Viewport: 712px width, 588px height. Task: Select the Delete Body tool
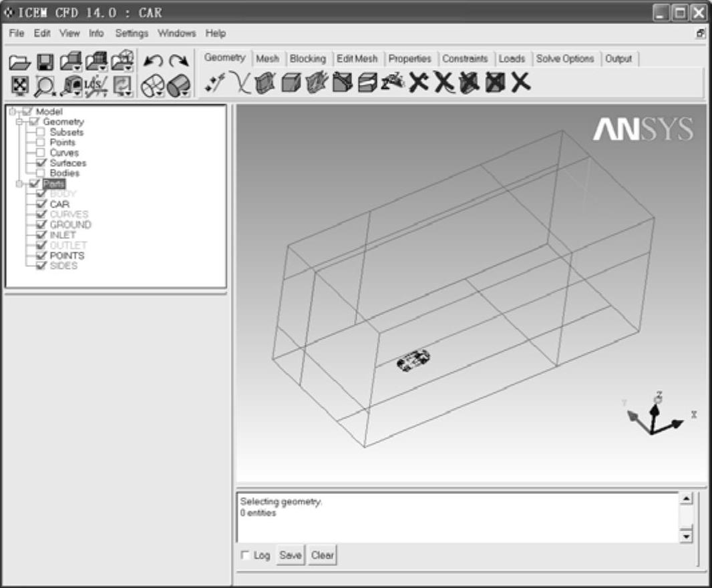coord(495,83)
